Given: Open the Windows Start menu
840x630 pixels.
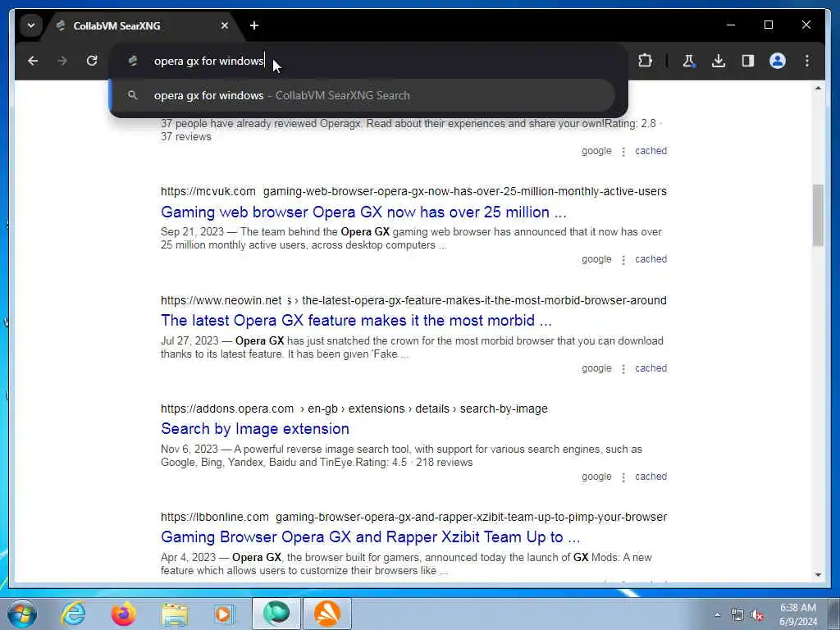Looking at the screenshot, I should 22,614.
